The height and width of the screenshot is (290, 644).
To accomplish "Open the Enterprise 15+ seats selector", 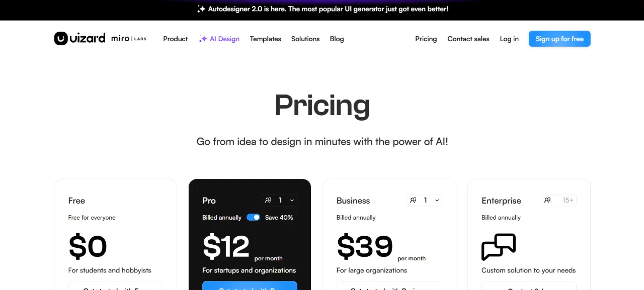I will (558, 200).
